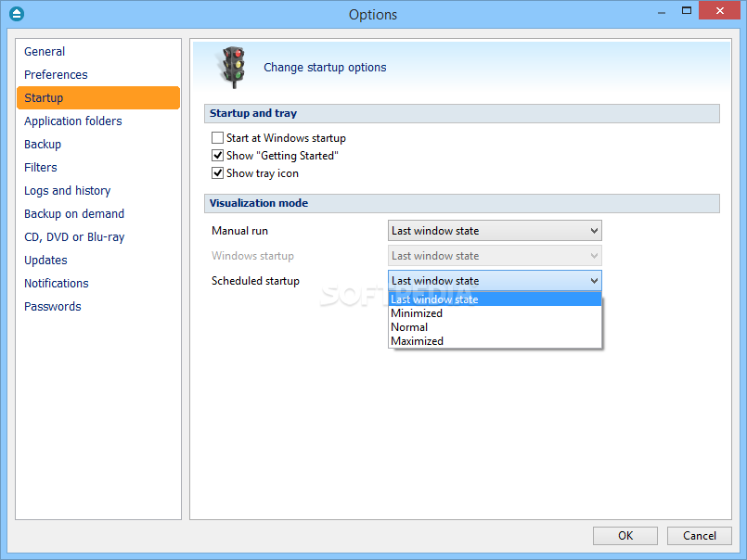Screen dimensions: 747x560
Task: Click the Manual run label
Action: click(239, 231)
